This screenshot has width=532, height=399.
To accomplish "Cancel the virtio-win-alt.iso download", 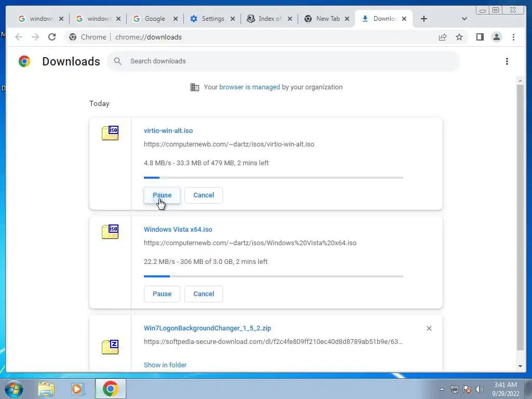I will tap(204, 195).
